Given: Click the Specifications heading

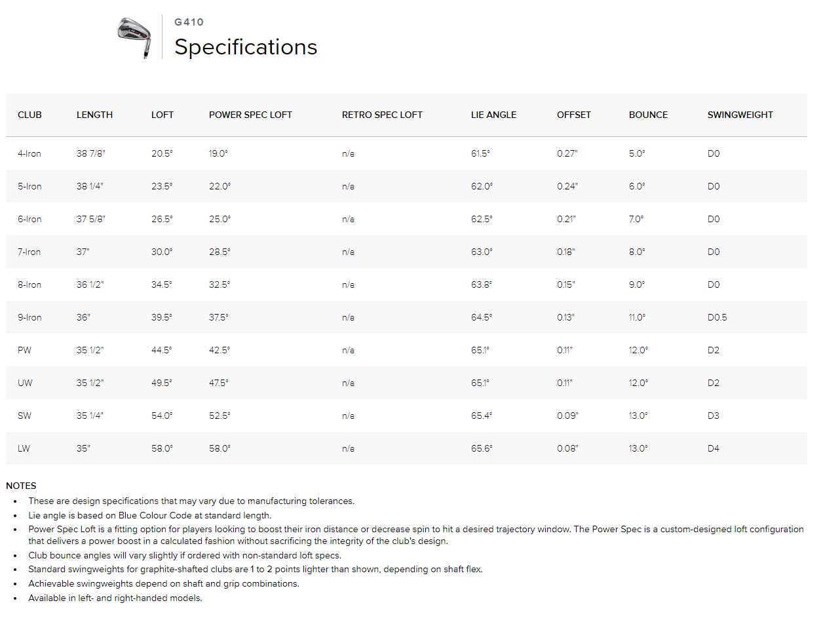Looking at the screenshot, I should pyautogui.click(x=246, y=47).
